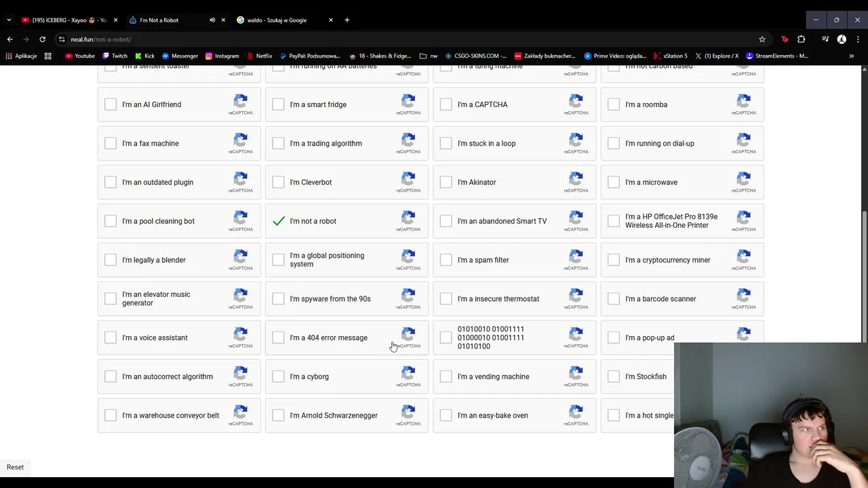
Task: Click the address bar showing neal.fun/not-a-robot
Action: [407, 39]
